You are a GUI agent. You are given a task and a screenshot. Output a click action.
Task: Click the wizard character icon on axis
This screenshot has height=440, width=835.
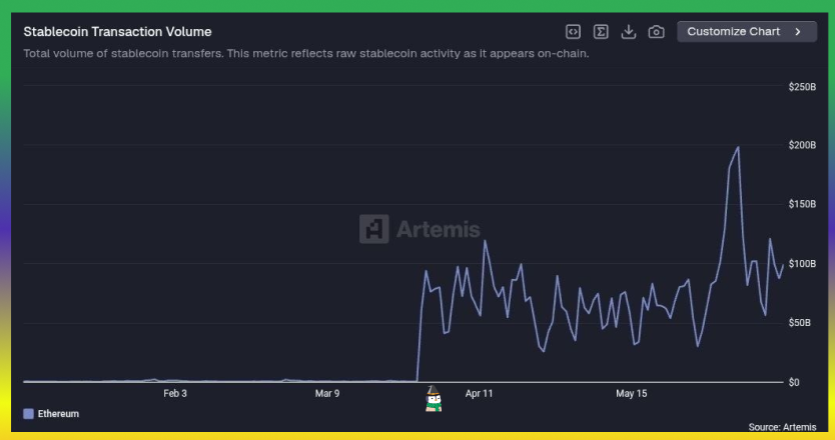pyautogui.click(x=433, y=398)
